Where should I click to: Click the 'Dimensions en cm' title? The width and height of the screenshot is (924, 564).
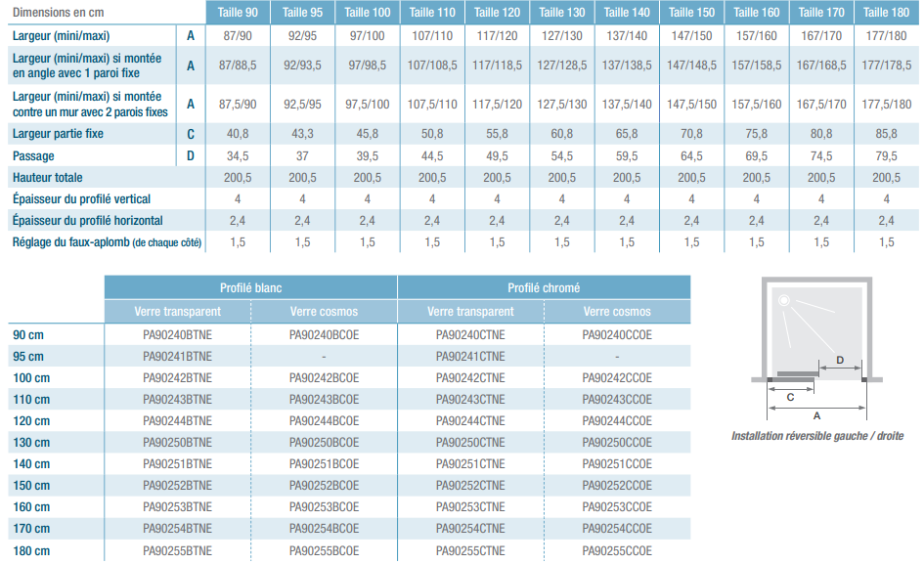point(58,13)
